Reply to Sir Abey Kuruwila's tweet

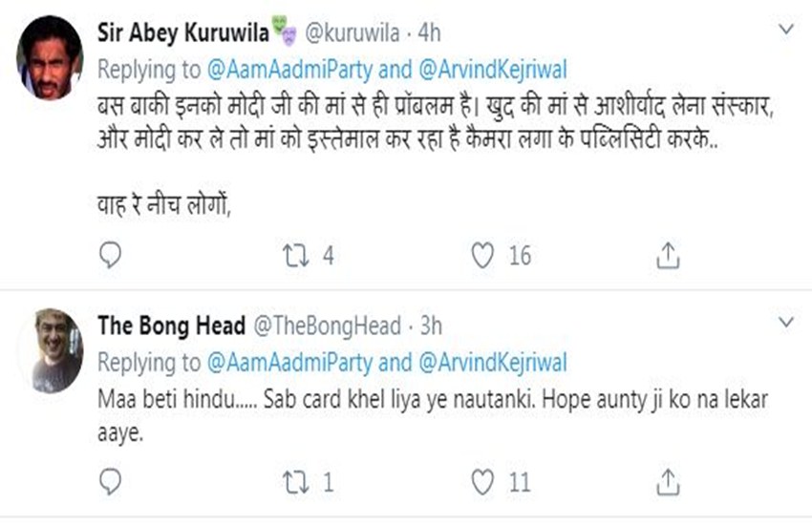[111, 254]
